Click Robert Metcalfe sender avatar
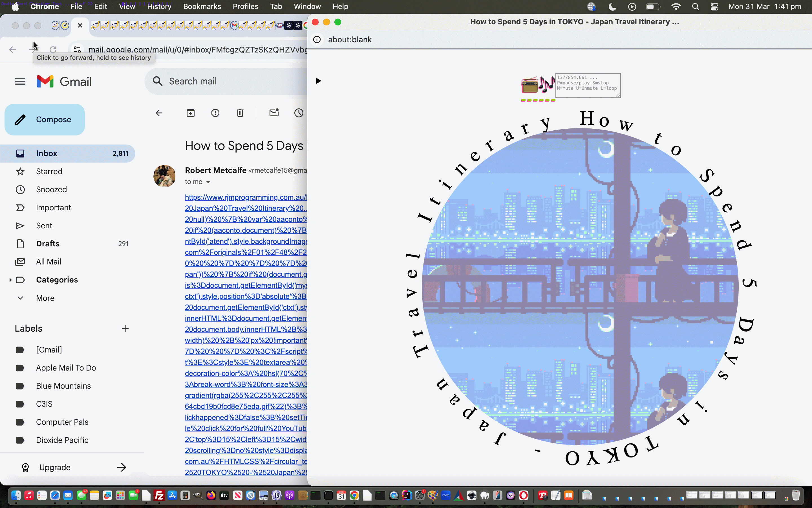This screenshot has height=508, width=812. pyautogui.click(x=164, y=175)
